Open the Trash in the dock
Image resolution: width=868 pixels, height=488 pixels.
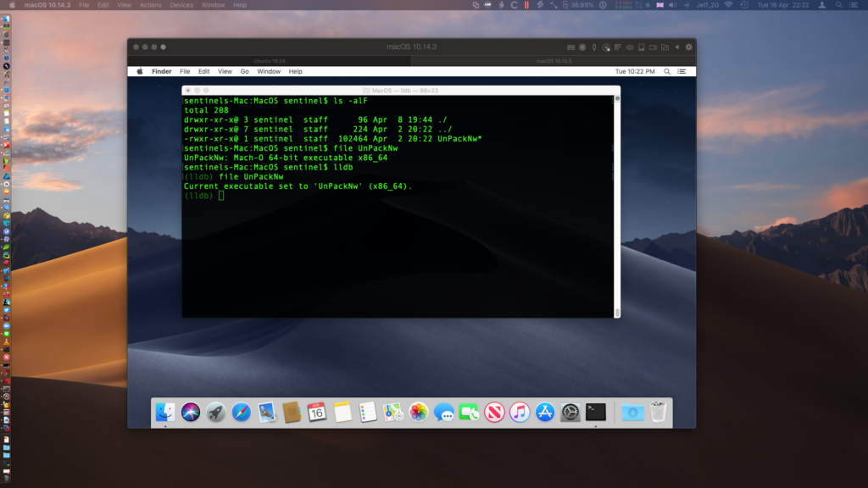pyautogui.click(x=658, y=413)
